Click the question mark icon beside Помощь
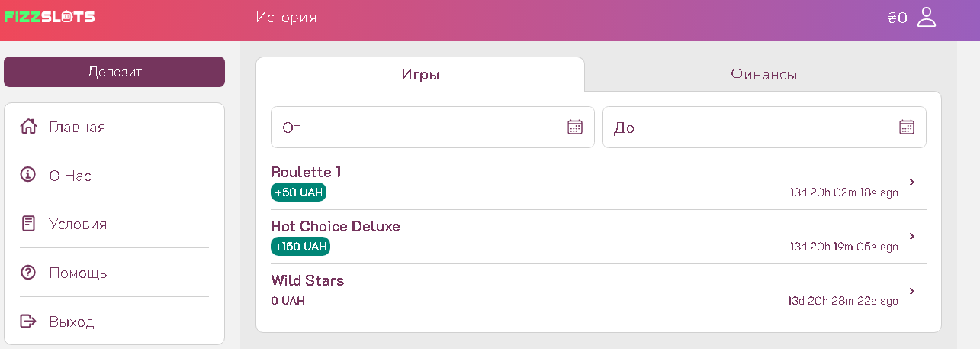Image resolution: width=980 pixels, height=349 pixels. coord(28,273)
